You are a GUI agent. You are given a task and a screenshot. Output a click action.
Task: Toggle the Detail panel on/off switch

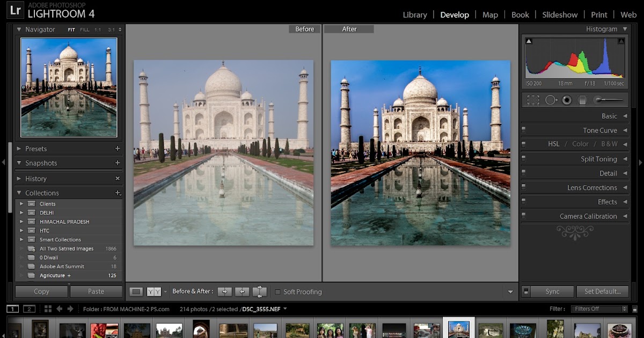(x=524, y=173)
